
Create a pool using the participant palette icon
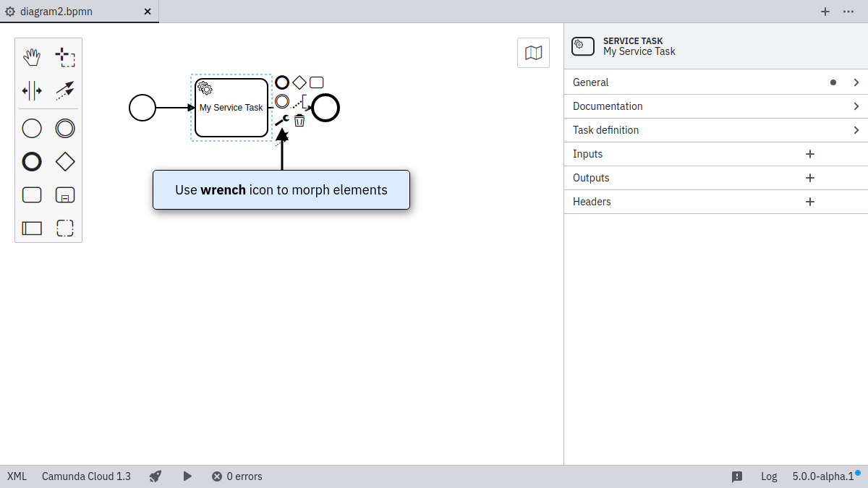tap(32, 228)
